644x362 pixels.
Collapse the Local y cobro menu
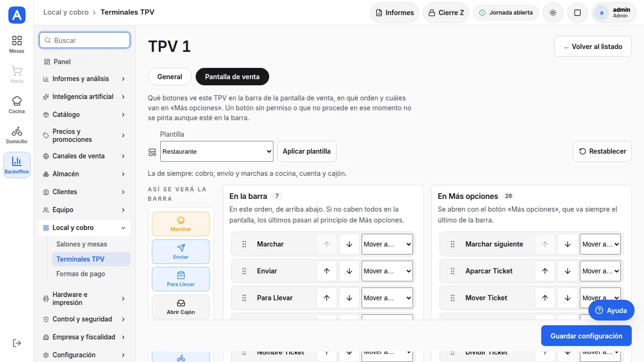tap(85, 228)
